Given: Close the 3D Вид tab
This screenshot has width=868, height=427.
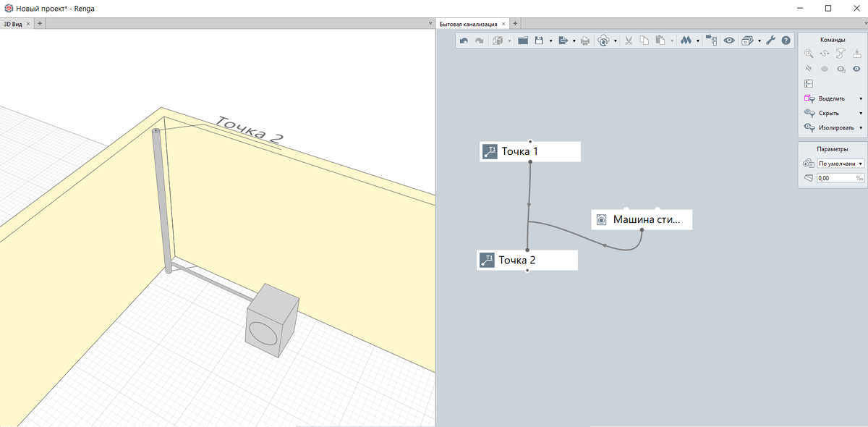Looking at the screenshot, I should click(x=29, y=24).
